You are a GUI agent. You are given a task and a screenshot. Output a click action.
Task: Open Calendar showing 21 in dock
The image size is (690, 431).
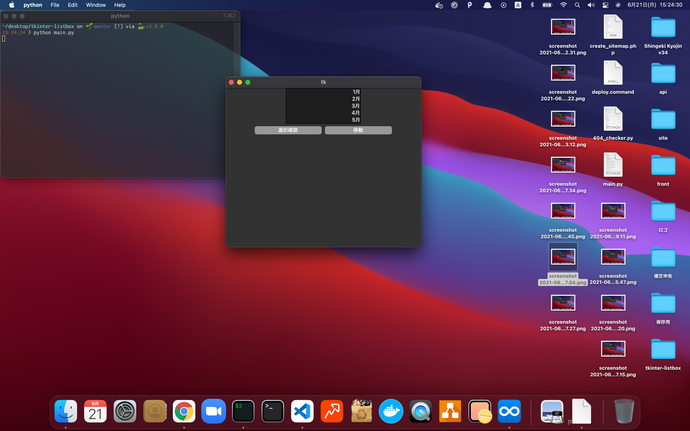(x=95, y=411)
